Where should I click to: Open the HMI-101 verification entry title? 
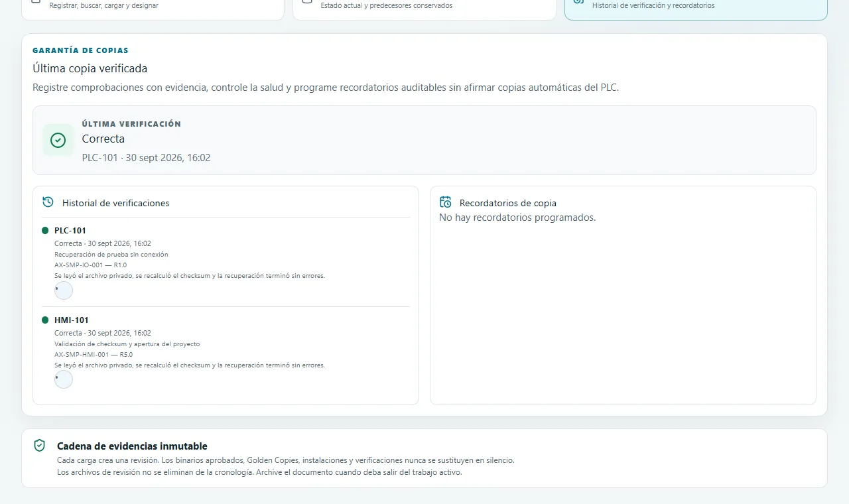[72, 320]
